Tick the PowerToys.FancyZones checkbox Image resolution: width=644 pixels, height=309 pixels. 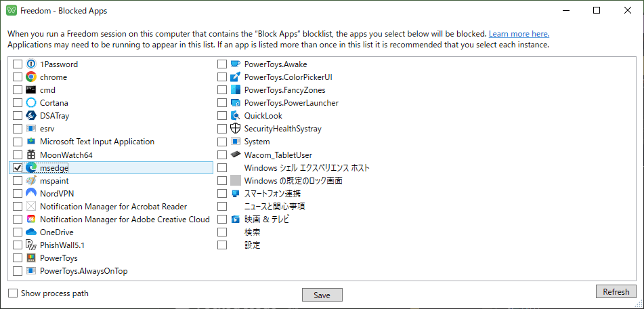(222, 90)
